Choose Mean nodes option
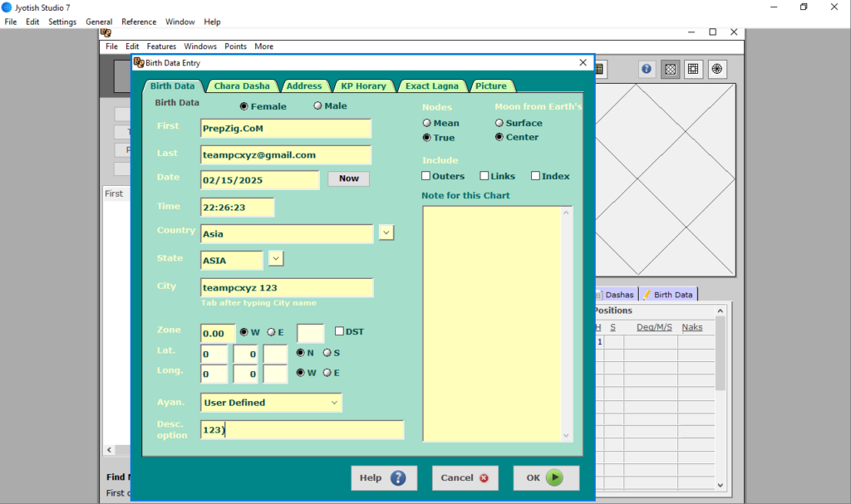 [x=426, y=123]
